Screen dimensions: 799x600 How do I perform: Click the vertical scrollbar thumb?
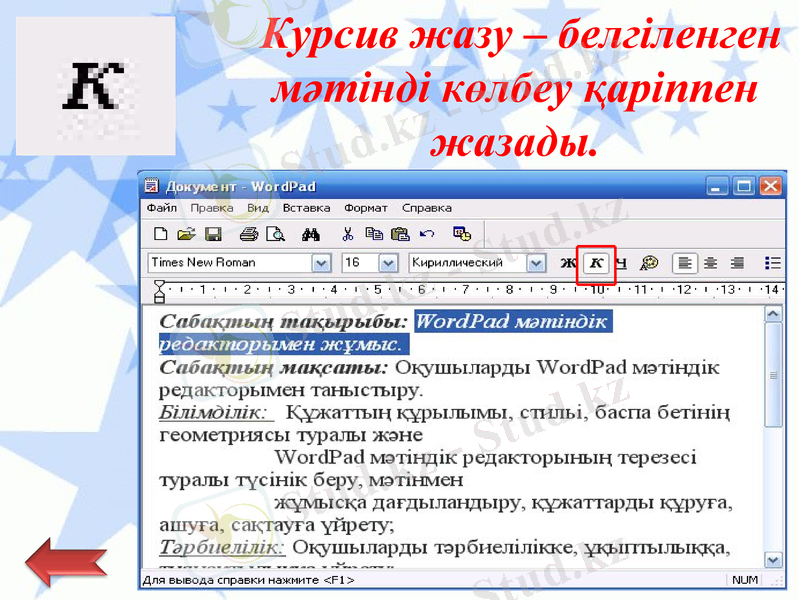[x=773, y=375]
